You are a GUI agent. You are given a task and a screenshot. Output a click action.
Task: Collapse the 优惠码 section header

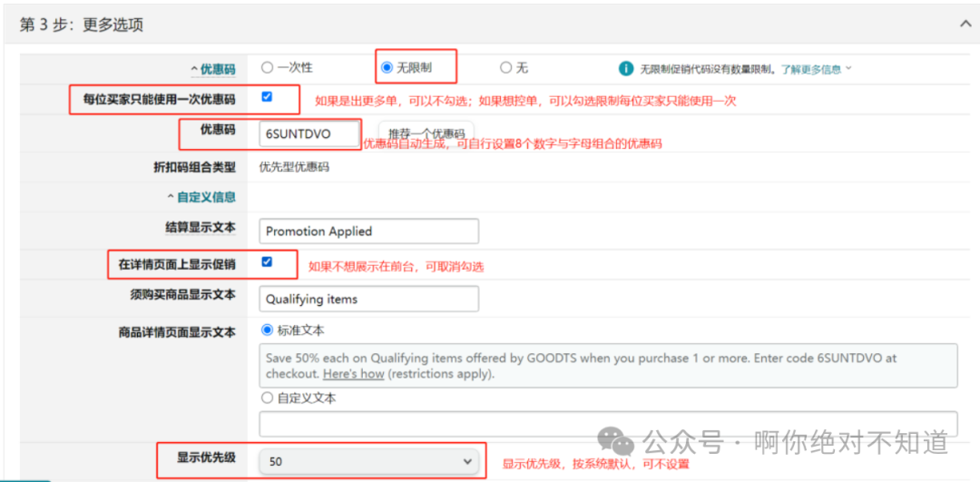click(x=213, y=69)
